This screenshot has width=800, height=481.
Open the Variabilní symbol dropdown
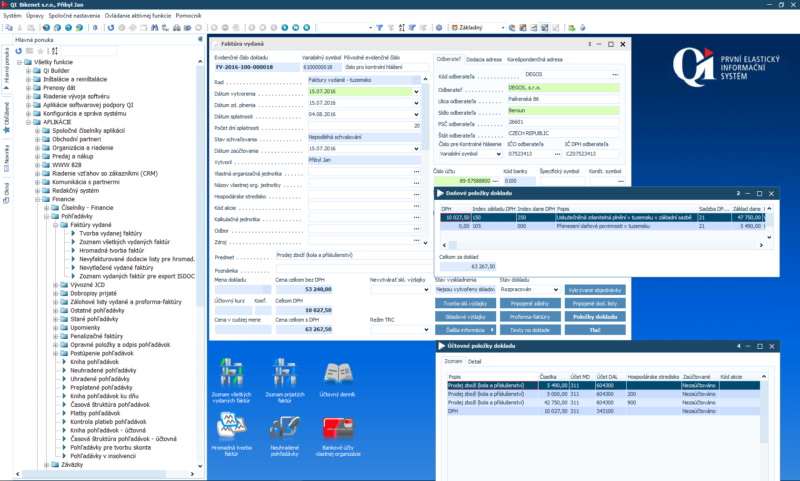(498, 154)
